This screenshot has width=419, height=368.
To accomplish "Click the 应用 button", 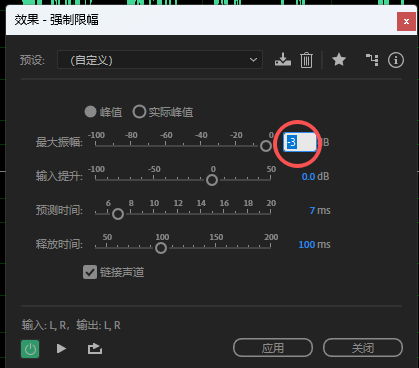I will [x=273, y=348].
